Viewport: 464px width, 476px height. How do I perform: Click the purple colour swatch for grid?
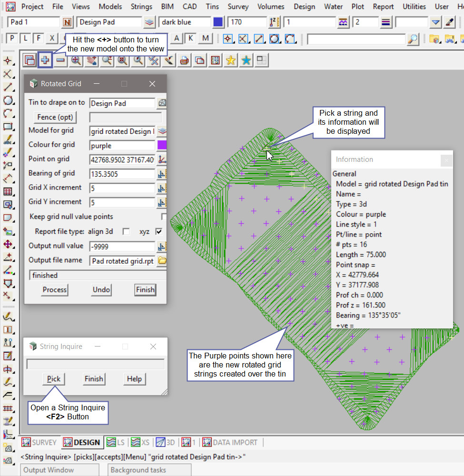[162, 146]
